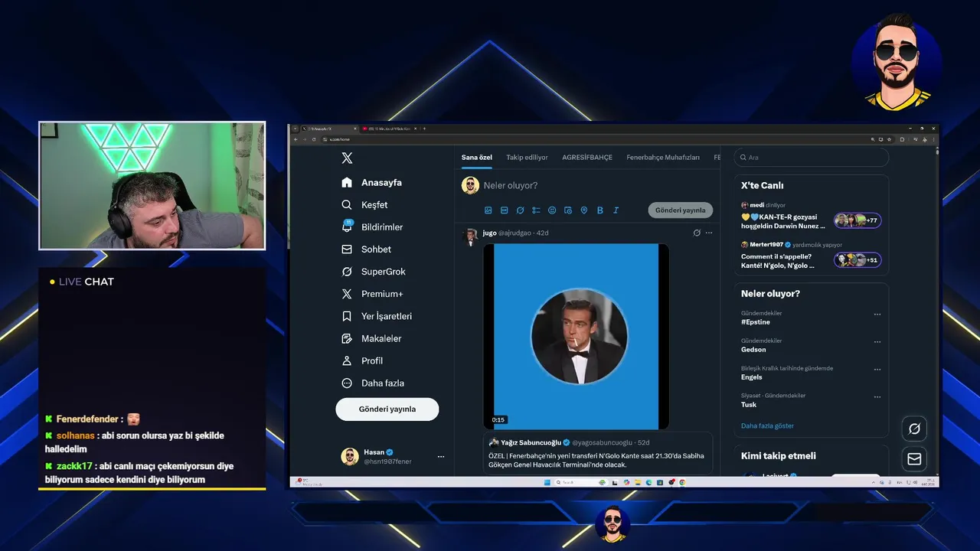980x551 pixels.
Task: Open Chrome from the taskbar
Action: (x=682, y=482)
